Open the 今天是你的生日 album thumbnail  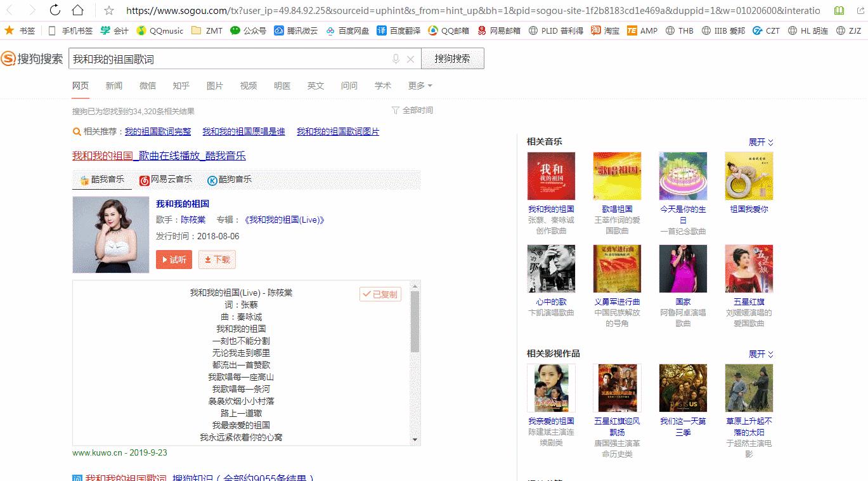pyautogui.click(x=683, y=176)
